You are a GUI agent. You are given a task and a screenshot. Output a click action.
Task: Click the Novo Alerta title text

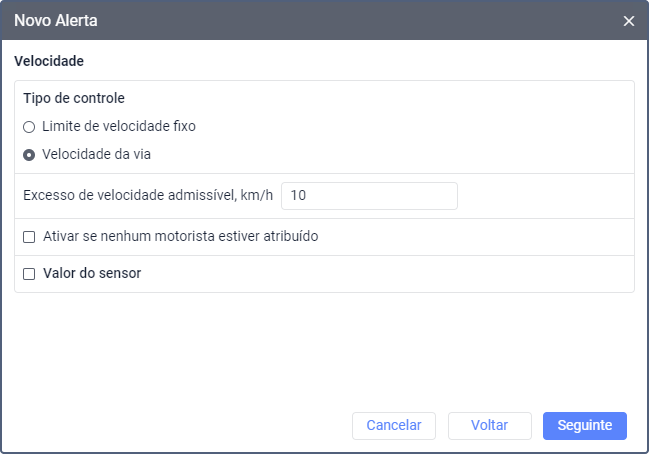tap(56, 20)
